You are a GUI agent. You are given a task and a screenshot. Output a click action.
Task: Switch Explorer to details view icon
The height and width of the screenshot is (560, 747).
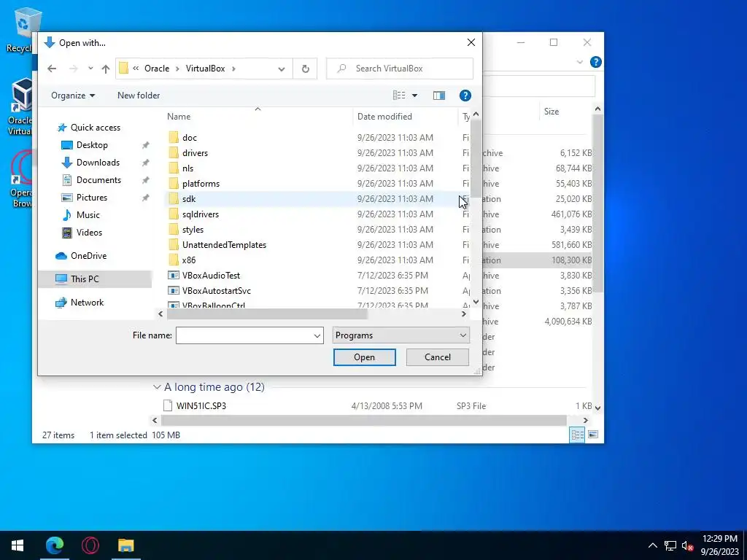pos(577,435)
